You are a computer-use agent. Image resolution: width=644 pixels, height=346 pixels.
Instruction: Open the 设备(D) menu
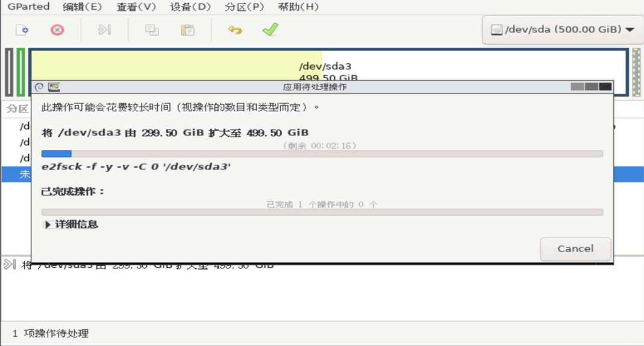[190, 7]
